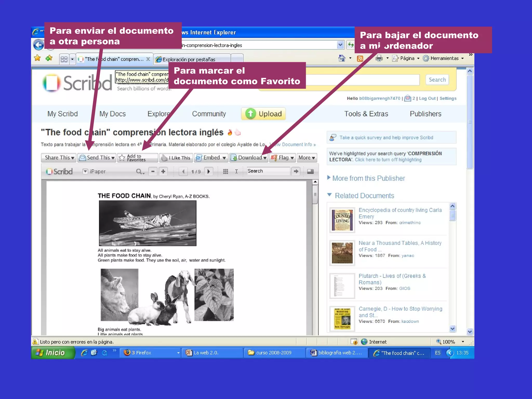Open Carnegie How to Stop Worrying thumbnail

coord(342,319)
